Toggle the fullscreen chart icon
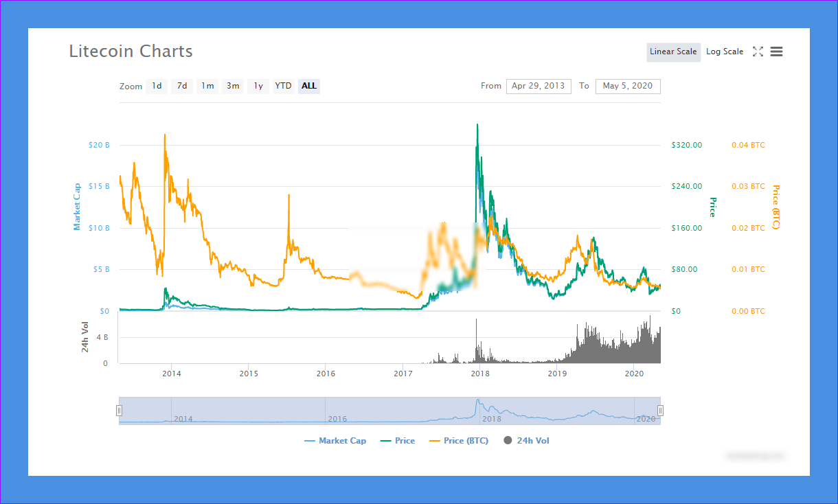 pyautogui.click(x=758, y=51)
